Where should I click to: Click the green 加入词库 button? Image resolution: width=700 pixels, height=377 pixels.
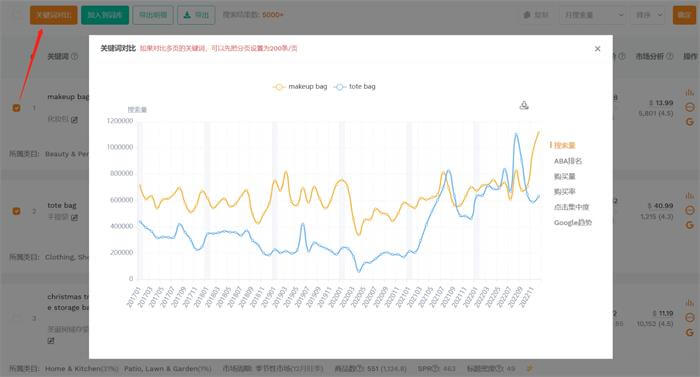(105, 15)
